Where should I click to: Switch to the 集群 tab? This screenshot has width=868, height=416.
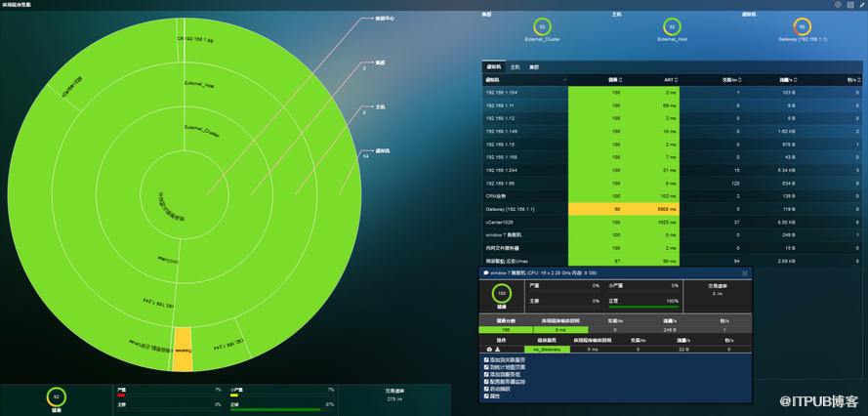click(x=534, y=66)
